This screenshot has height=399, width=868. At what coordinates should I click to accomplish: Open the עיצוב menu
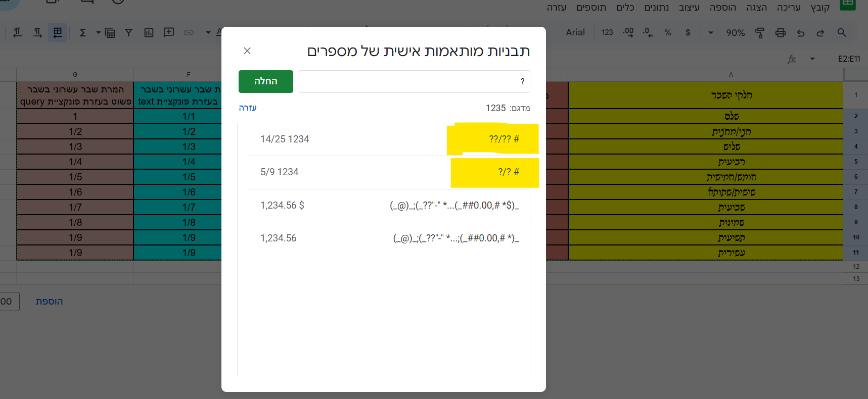click(689, 8)
